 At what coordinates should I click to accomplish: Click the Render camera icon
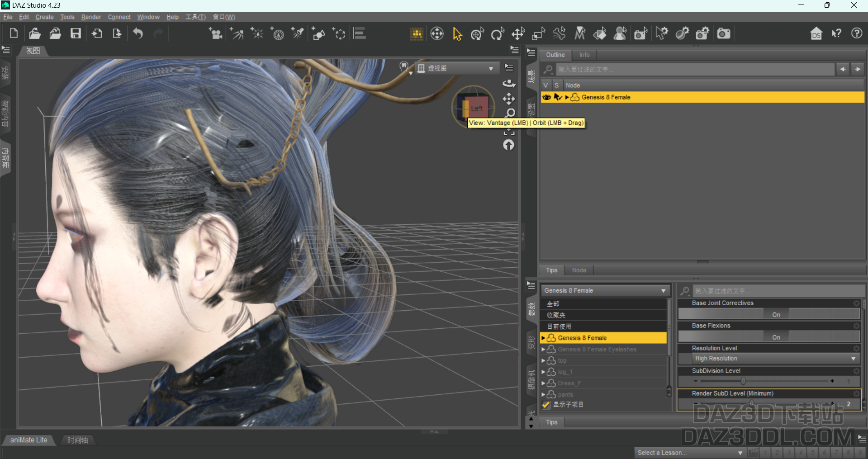pyautogui.click(x=724, y=33)
